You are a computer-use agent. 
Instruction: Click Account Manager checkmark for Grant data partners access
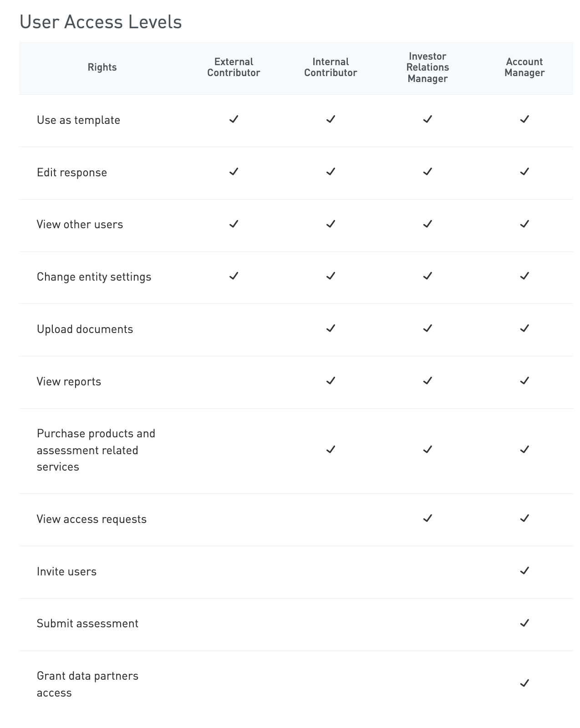click(x=524, y=683)
